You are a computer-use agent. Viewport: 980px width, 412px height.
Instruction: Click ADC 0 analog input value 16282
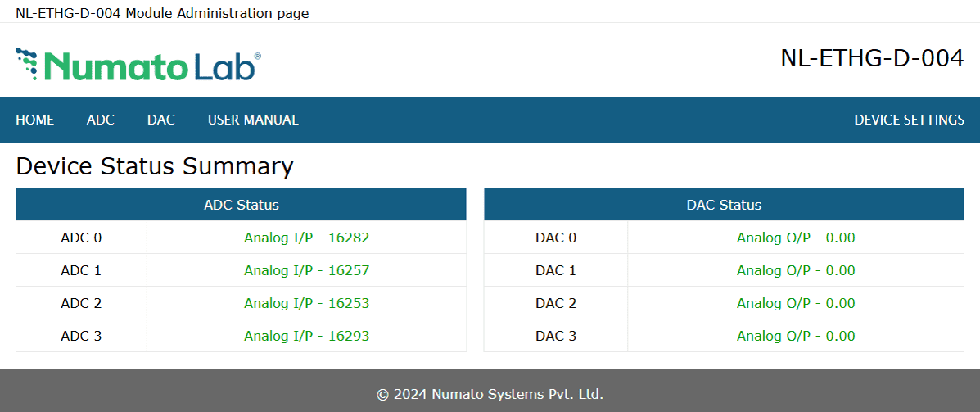[x=307, y=238]
